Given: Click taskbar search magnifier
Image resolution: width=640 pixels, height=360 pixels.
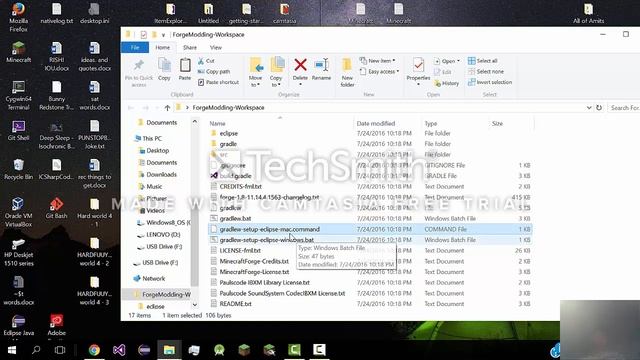Looking at the screenshot, I should [x=36, y=350].
